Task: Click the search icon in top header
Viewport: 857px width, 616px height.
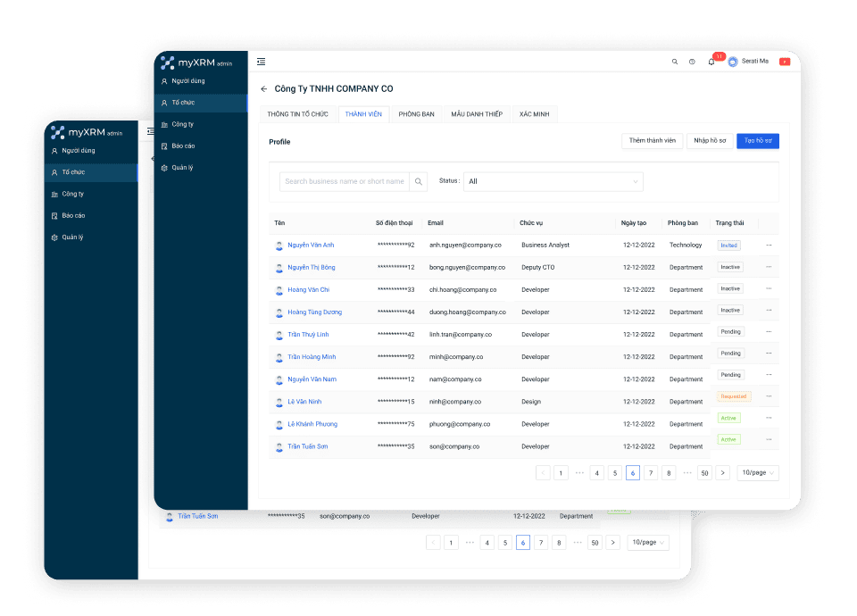Action: tap(674, 62)
